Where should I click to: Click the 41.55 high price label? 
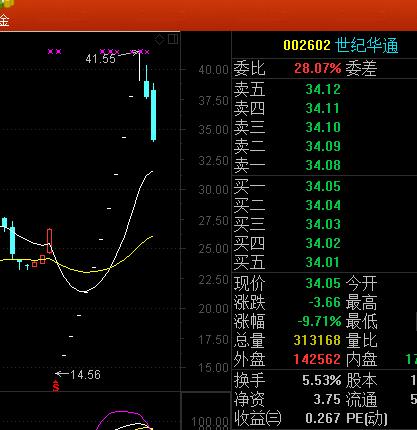pyautogui.click(x=100, y=59)
